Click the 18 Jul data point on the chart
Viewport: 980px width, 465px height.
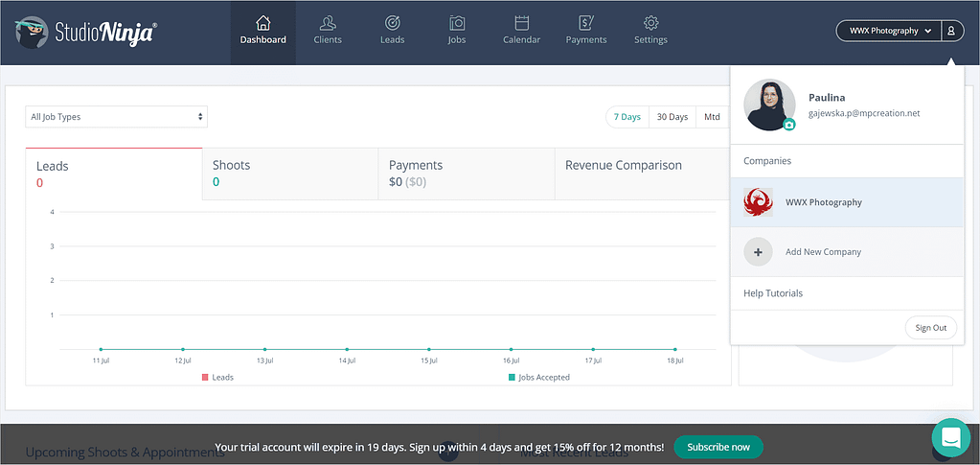coord(675,349)
